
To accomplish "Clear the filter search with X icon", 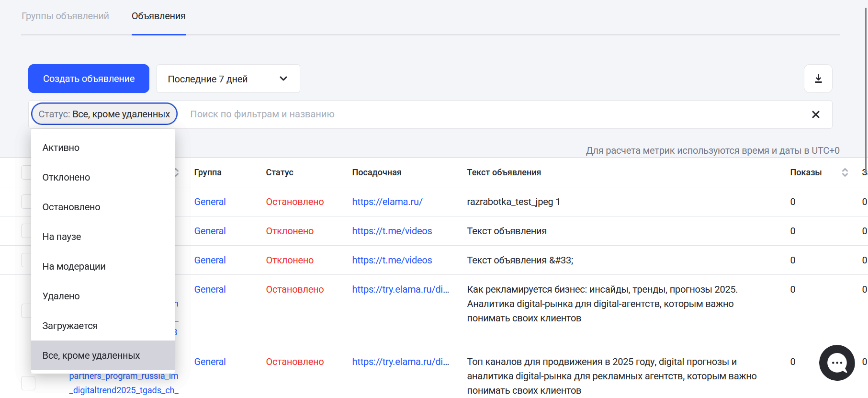I will tap(815, 114).
